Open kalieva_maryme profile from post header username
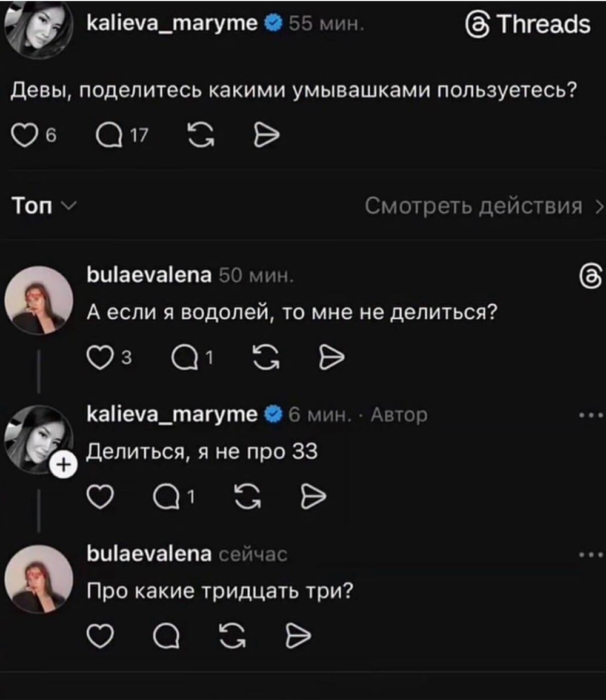The height and width of the screenshot is (700, 606). click(173, 24)
